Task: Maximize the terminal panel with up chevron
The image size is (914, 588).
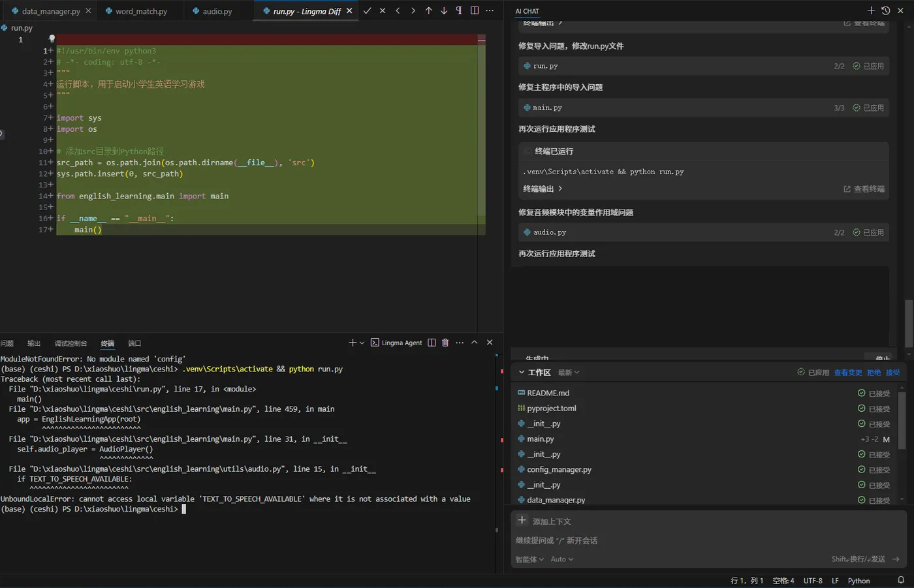Action: point(475,343)
